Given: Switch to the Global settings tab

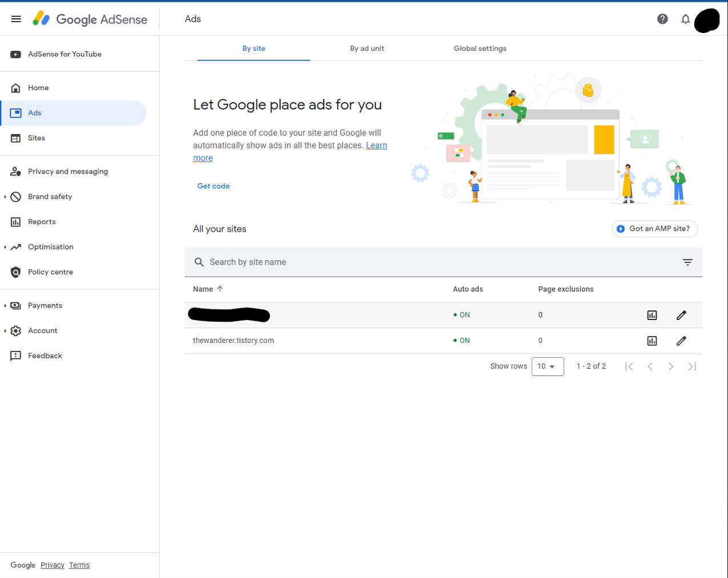Looking at the screenshot, I should [x=480, y=48].
